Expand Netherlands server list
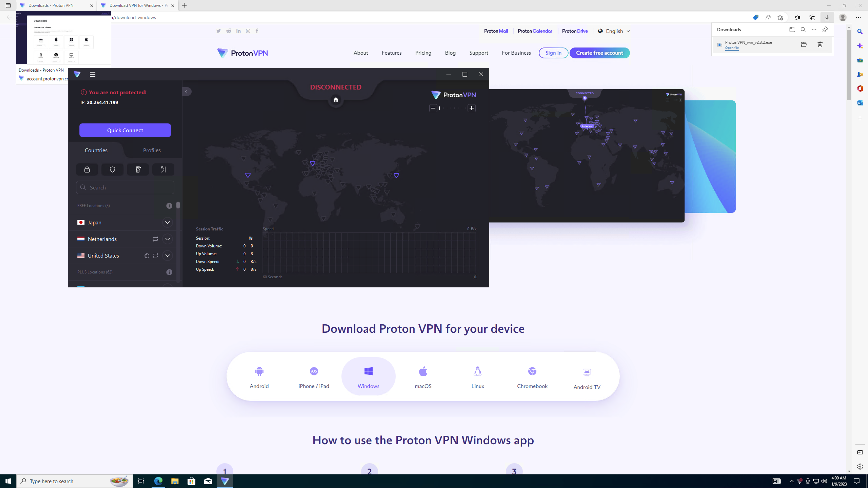The image size is (868, 488). tap(167, 239)
